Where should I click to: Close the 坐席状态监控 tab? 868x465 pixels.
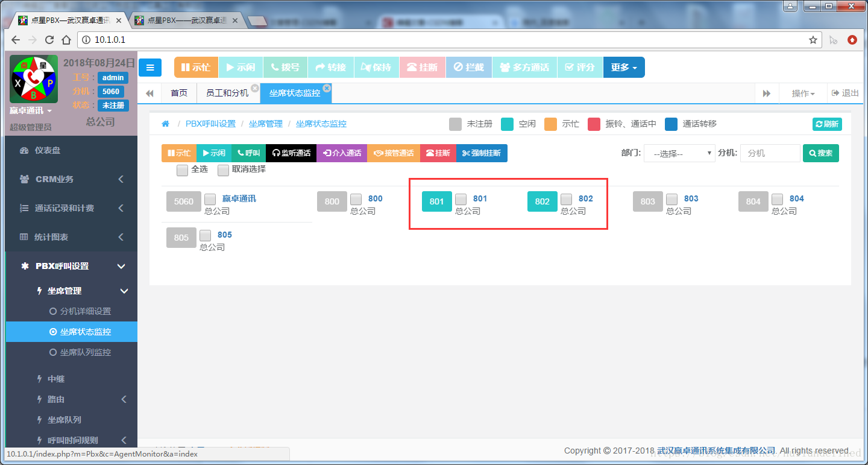(327, 88)
